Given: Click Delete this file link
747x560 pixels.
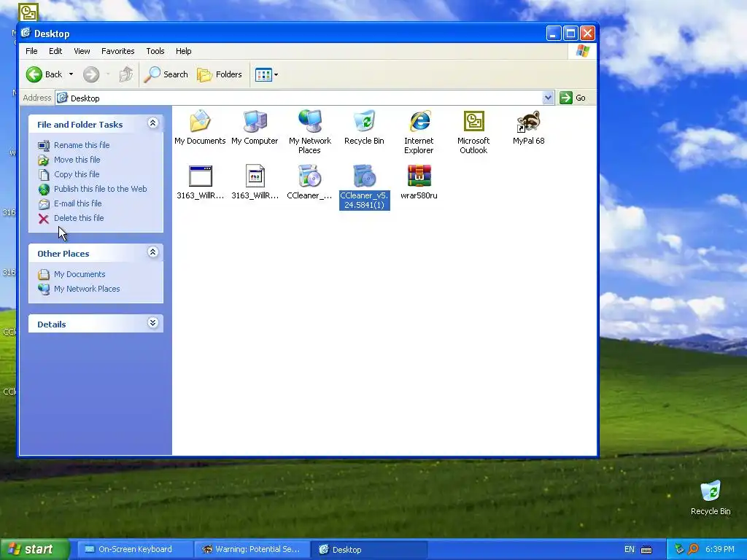Looking at the screenshot, I should coord(79,218).
